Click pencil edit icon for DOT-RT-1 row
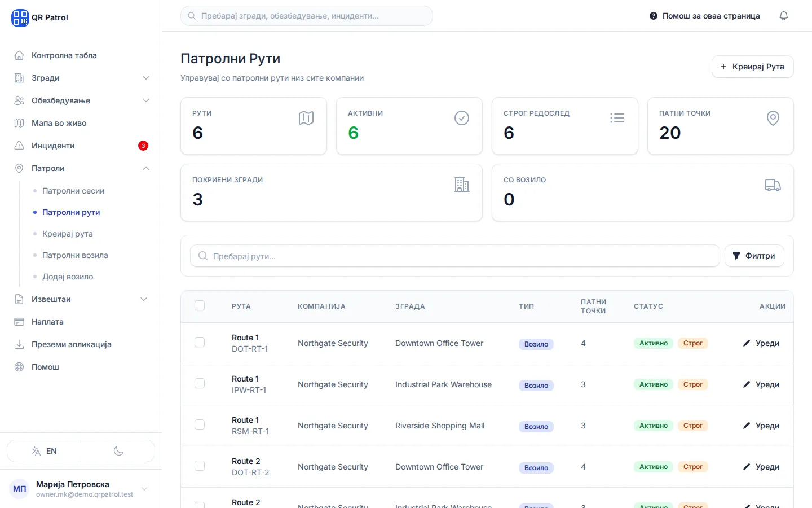The width and height of the screenshot is (812, 508). coord(747,343)
